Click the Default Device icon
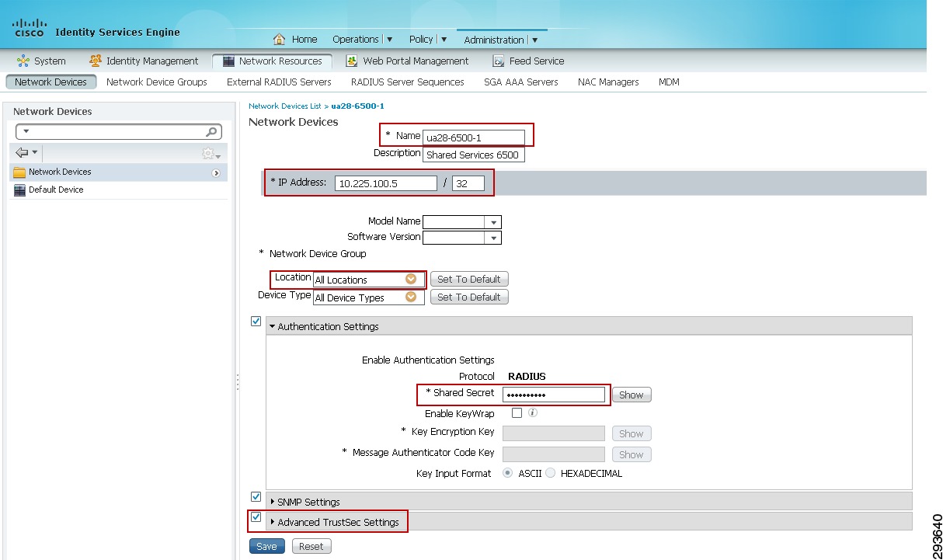 (x=19, y=190)
